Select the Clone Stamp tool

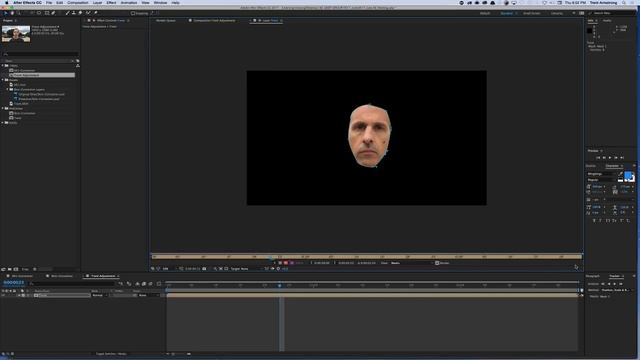(x=74, y=13)
